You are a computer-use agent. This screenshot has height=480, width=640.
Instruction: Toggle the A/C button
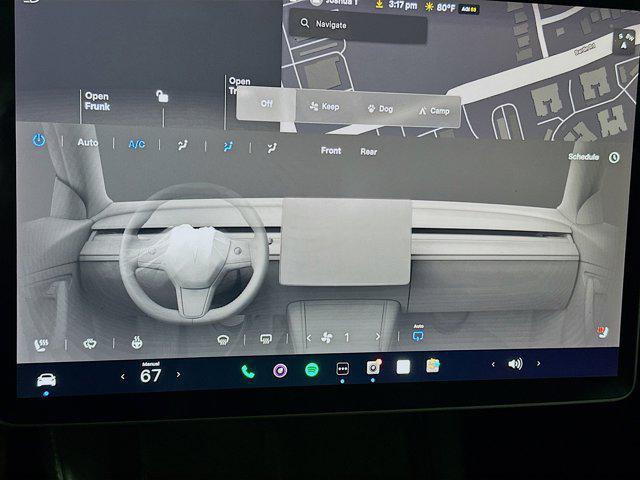pos(137,144)
